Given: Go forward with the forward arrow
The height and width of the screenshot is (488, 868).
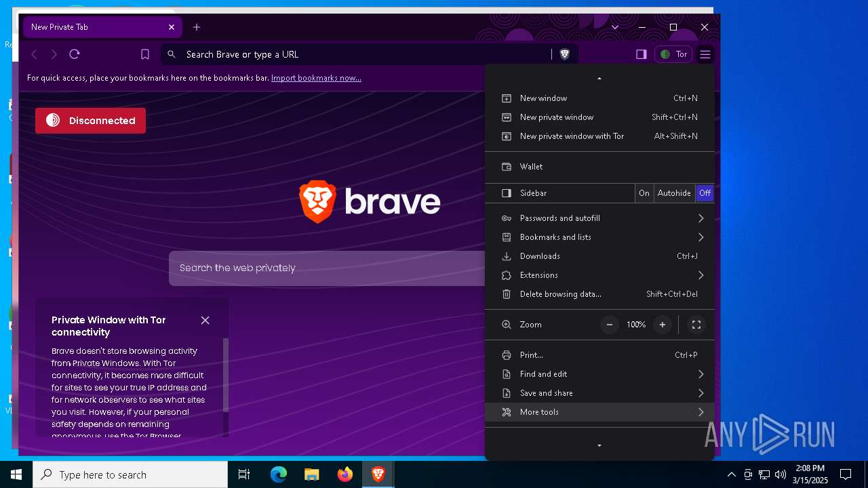Looking at the screenshot, I should pos(54,54).
